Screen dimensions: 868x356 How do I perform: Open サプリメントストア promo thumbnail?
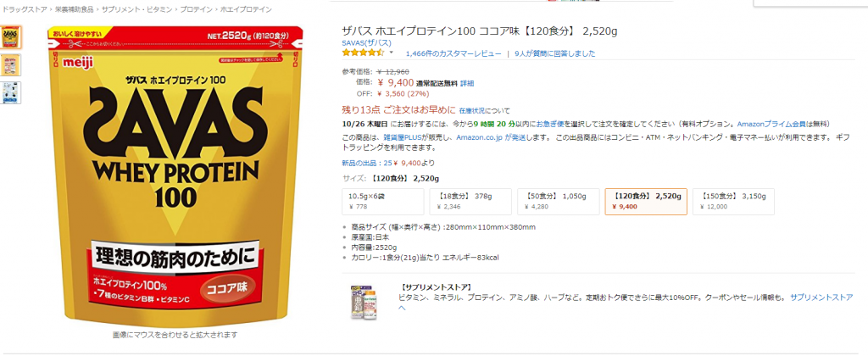365,302
